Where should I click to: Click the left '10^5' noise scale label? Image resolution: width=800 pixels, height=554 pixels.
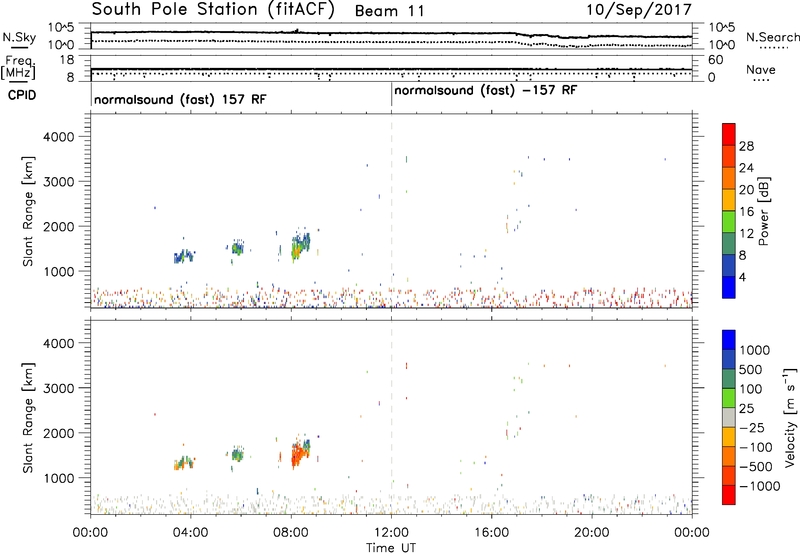click(61, 27)
